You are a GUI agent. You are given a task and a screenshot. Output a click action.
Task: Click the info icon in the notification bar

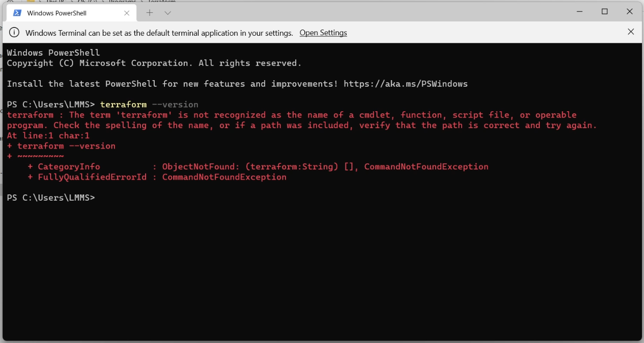click(x=14, y=33)
